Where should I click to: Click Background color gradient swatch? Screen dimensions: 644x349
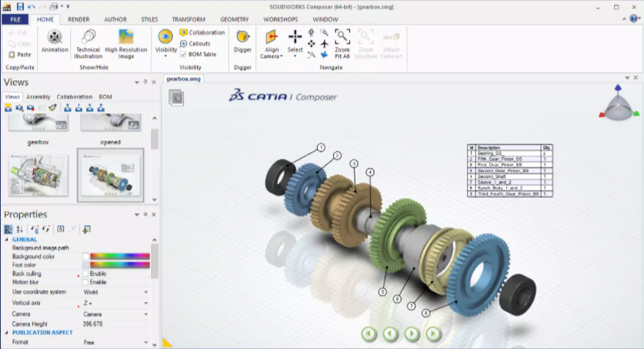click(119, 257)
